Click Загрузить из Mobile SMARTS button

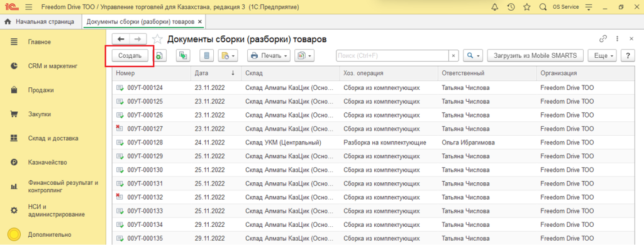point(536,55)
